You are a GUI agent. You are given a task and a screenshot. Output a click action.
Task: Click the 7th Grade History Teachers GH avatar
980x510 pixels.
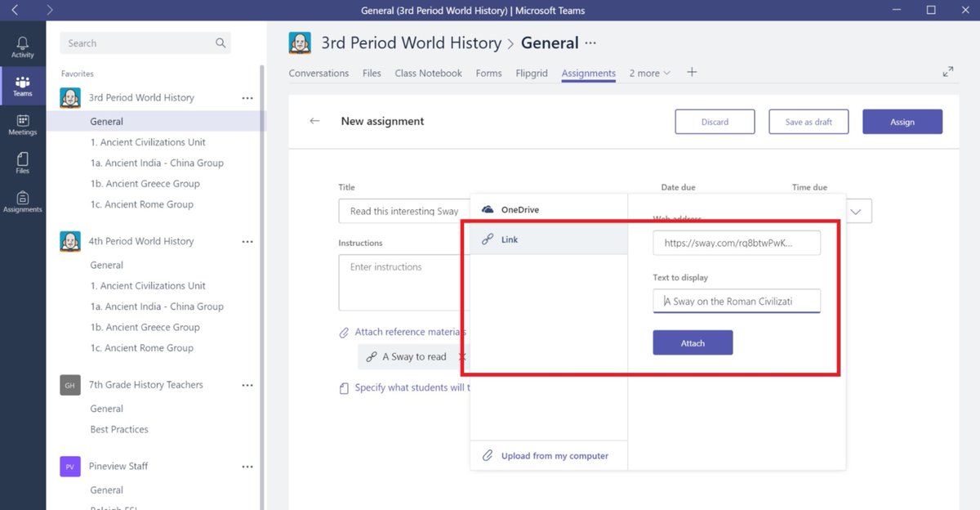coord(70,385)
